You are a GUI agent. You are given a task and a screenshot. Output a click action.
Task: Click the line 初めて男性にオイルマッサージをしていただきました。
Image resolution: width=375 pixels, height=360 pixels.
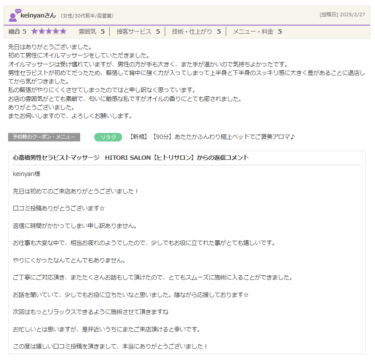click(79, 55)
